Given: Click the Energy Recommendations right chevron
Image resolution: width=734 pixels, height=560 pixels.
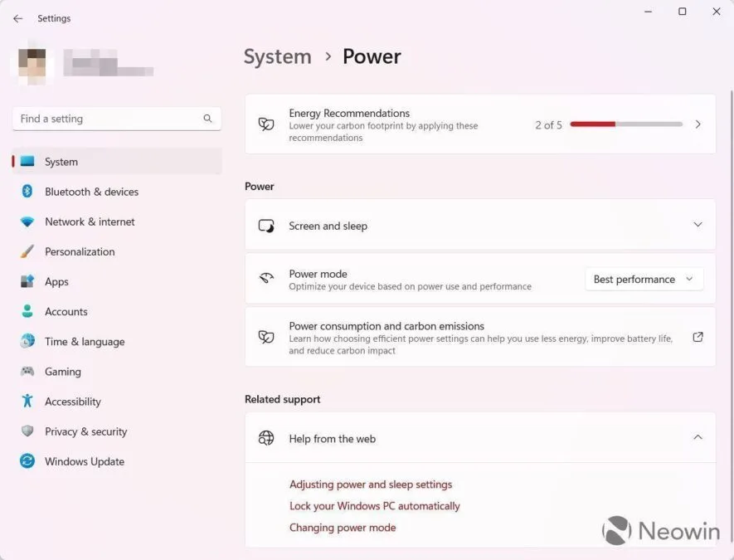Looking at the screenshot, I should (698, 124).
